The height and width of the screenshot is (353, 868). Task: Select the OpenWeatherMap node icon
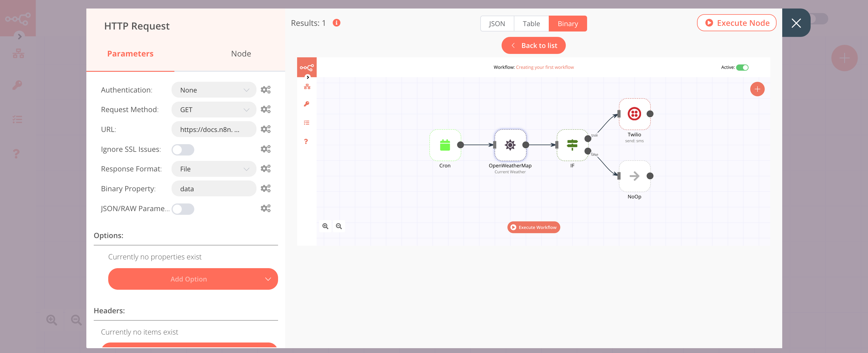click(510, 145)
